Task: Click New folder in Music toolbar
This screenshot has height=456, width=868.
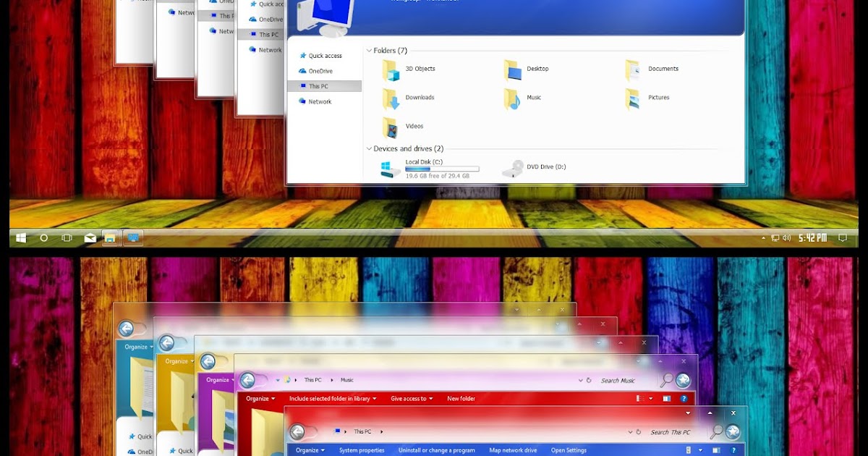Action: click(x=461, y=399)
